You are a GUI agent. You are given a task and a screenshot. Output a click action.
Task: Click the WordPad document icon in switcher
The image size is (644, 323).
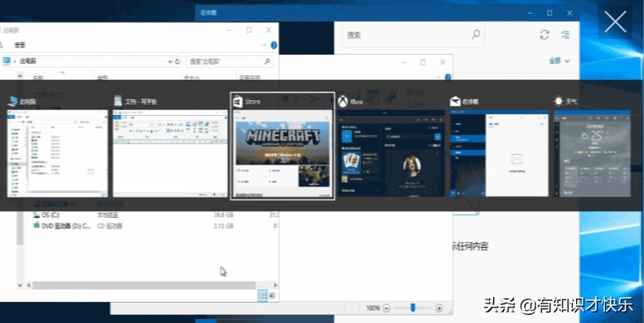pos(118,101)
